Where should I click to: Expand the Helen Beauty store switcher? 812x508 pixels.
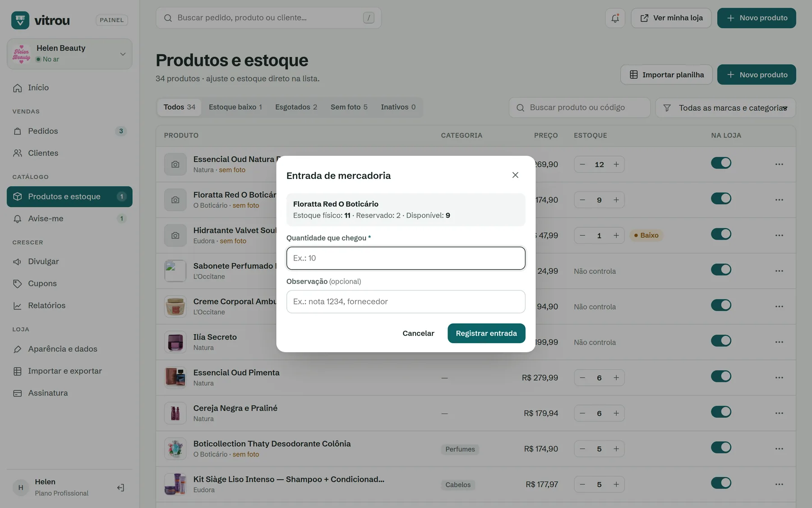click(x=69, y=54)
